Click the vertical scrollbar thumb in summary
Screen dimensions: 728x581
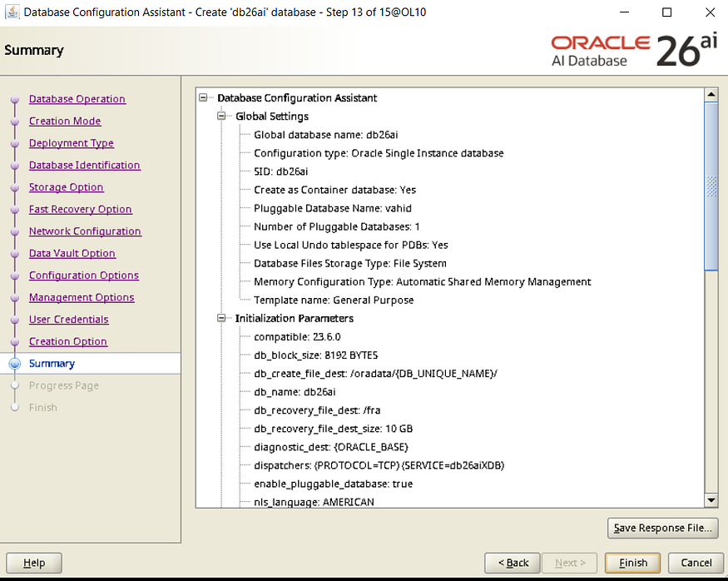click(x=711, y=186)
